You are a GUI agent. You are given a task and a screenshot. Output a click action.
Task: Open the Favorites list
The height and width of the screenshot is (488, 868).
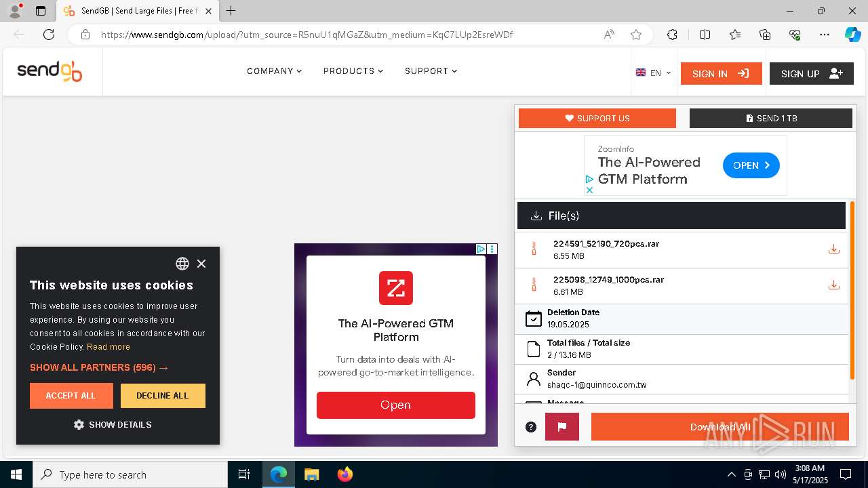pyautogui.click(x=735, y=35)
